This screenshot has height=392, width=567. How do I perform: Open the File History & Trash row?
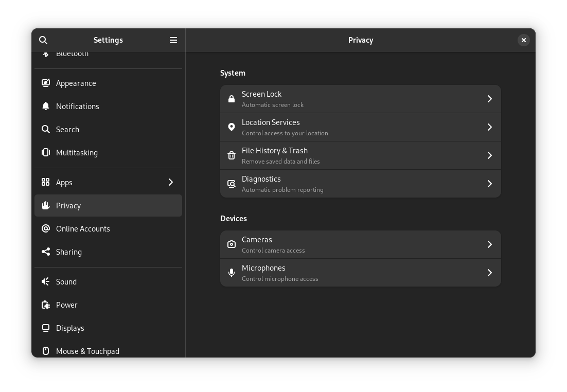360,155
